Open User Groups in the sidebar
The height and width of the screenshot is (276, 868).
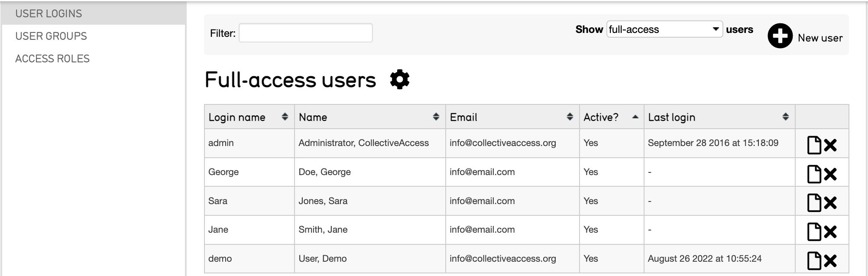pos(51,36)
